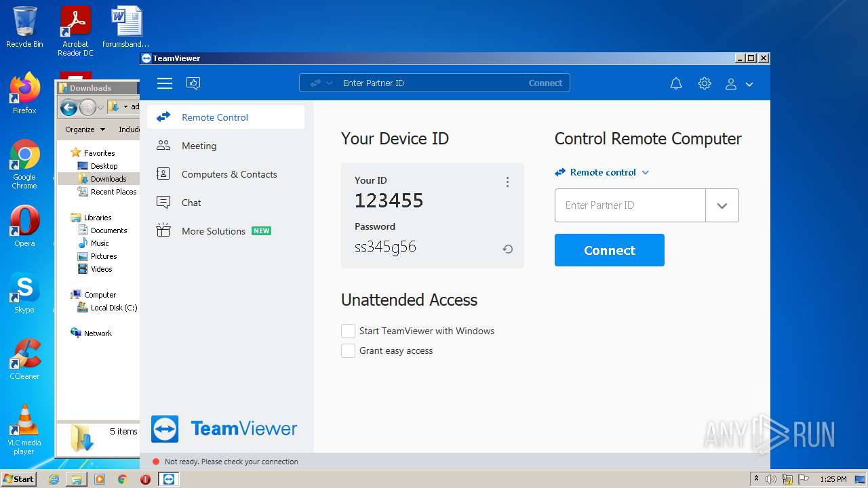Expand the account dropdown chevron
Viewport: 868px width, 488px height.
click(749, 84)
